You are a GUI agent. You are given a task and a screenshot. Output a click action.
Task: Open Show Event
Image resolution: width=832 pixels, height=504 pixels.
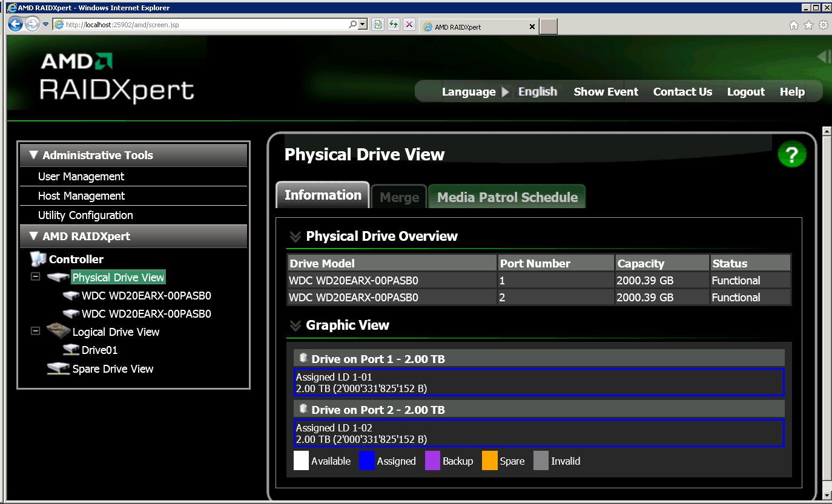coord(606,92)
